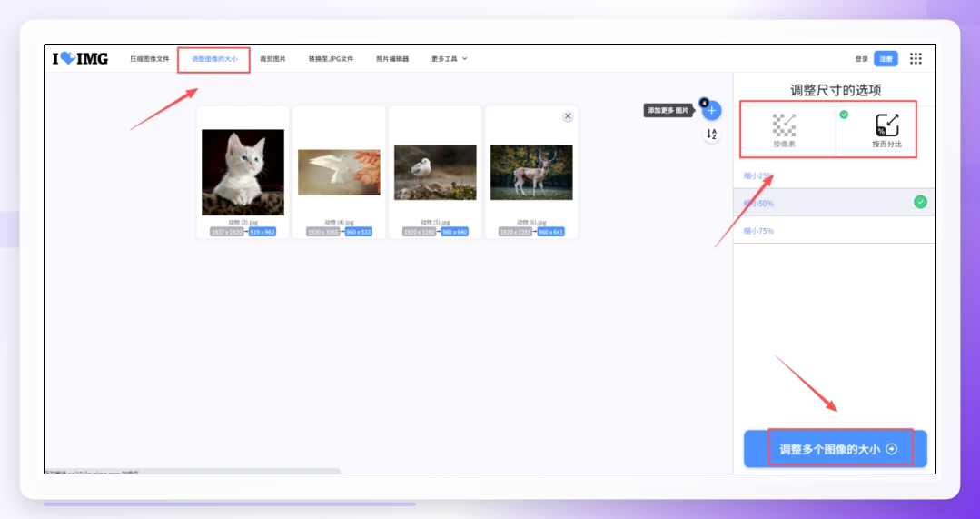The width and height of the screenshot is (980, 519).
Task: Click the filename 动物 (5).jpg
Action: (x=435, y=222)
